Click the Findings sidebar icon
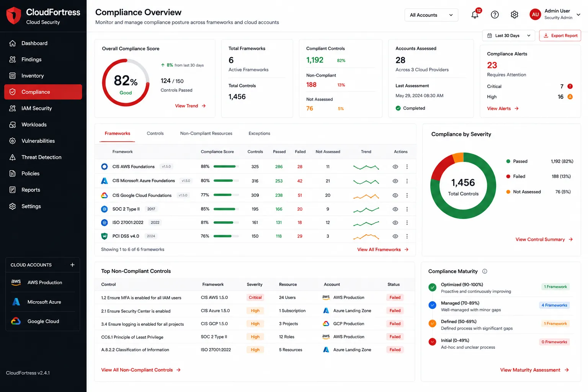The height and width of the screenshot is (392, 588). click(x=13, y=59)
